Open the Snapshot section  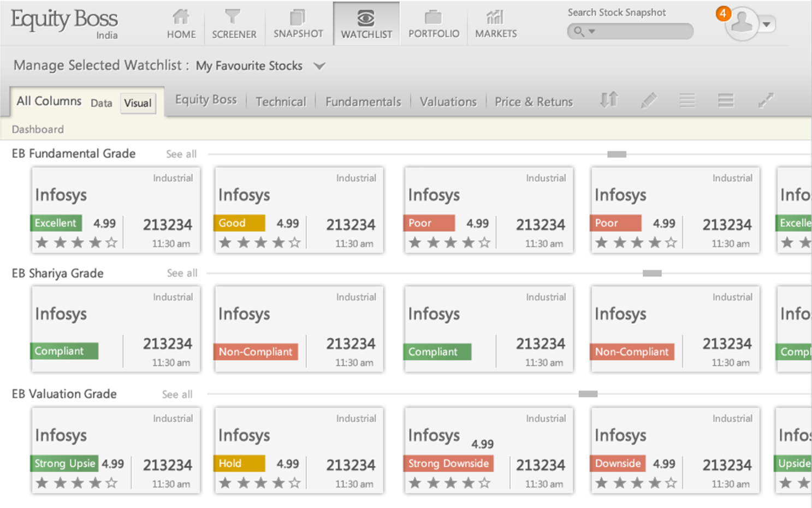click(298, 24)
